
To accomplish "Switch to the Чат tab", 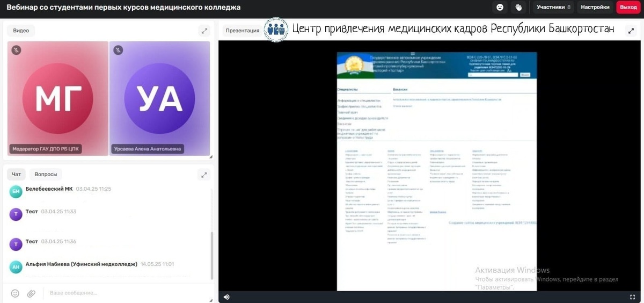I will [x=17, y=175].
